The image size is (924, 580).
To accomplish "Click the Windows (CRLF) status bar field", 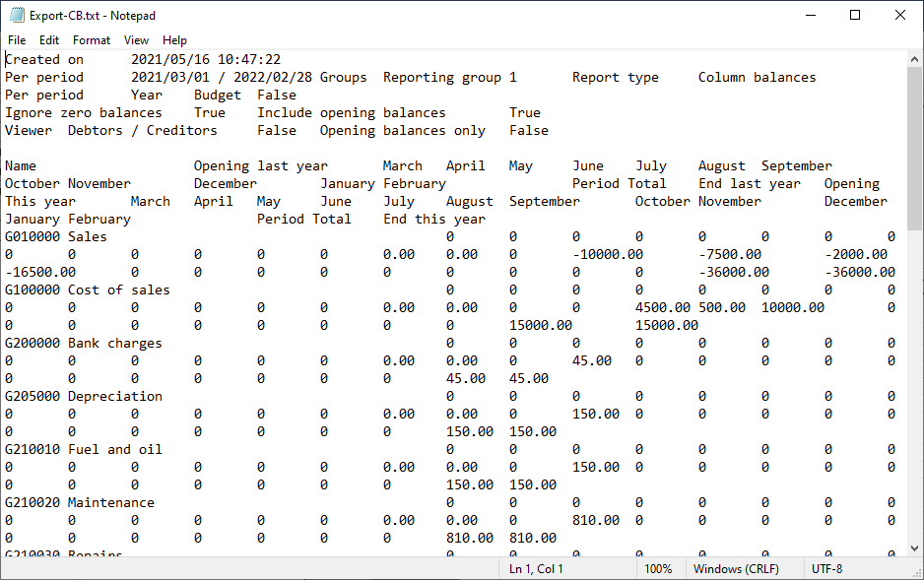I will (x=743, y=569).
